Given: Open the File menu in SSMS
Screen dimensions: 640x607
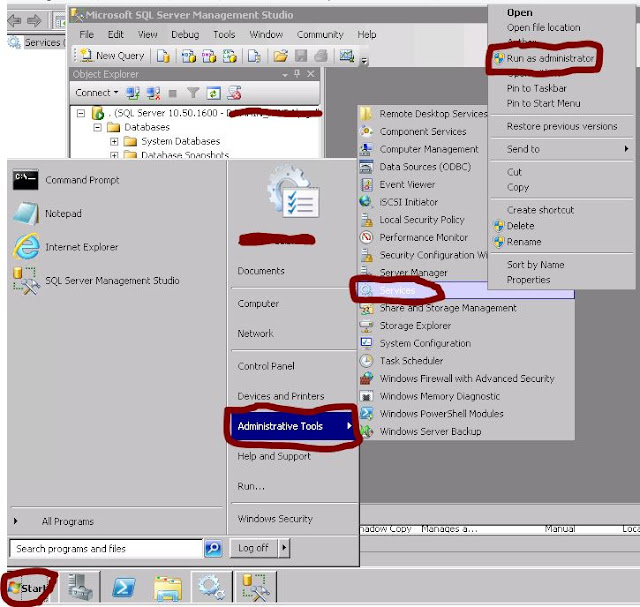Looking at the screenshot, I should (x=87, y=35).
